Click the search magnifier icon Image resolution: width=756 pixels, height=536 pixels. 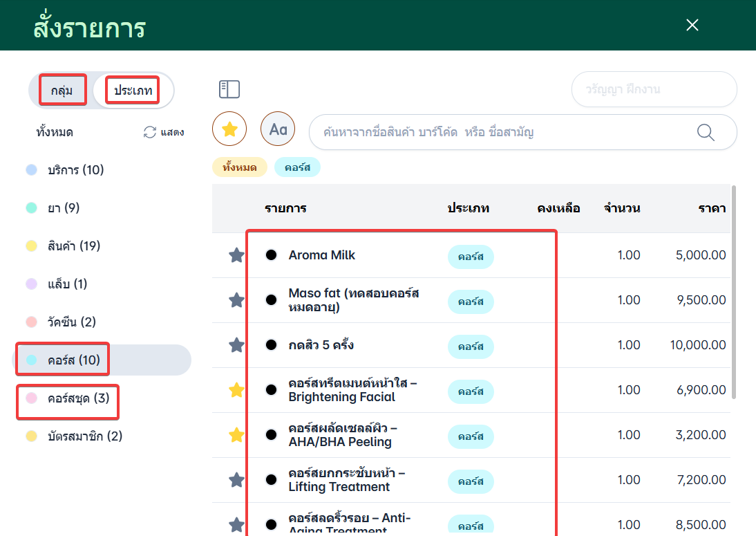point(706,132)
